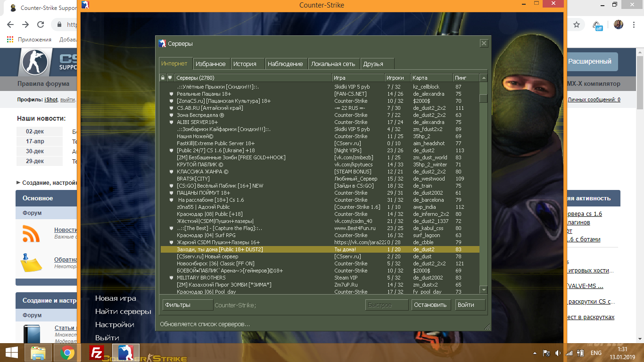Click the Counter-Strike icon in the Серверы title bar
The height and width of the screenshot is (362, 644).
point(162,43)
